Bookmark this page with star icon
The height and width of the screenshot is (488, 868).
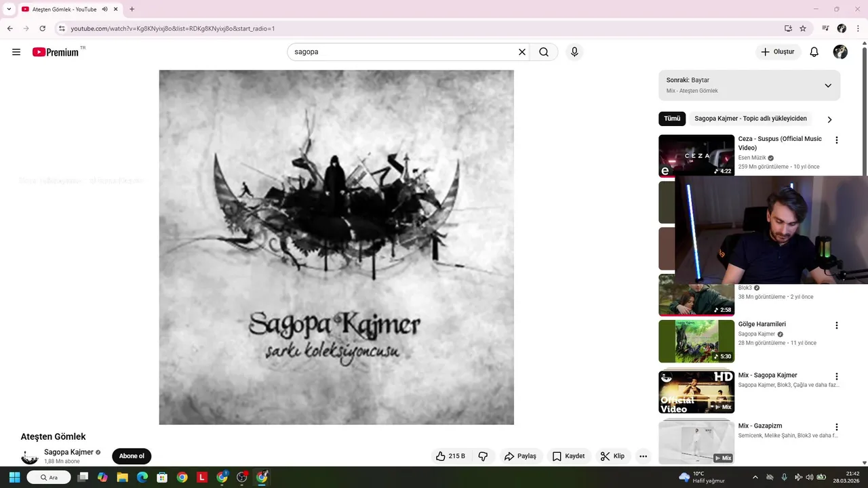803,28
